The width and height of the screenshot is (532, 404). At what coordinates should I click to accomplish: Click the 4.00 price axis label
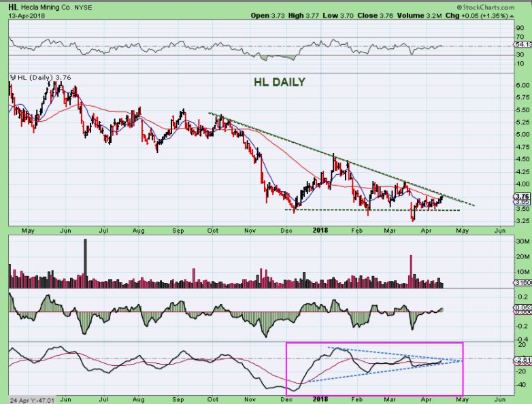tap(523, 184)
